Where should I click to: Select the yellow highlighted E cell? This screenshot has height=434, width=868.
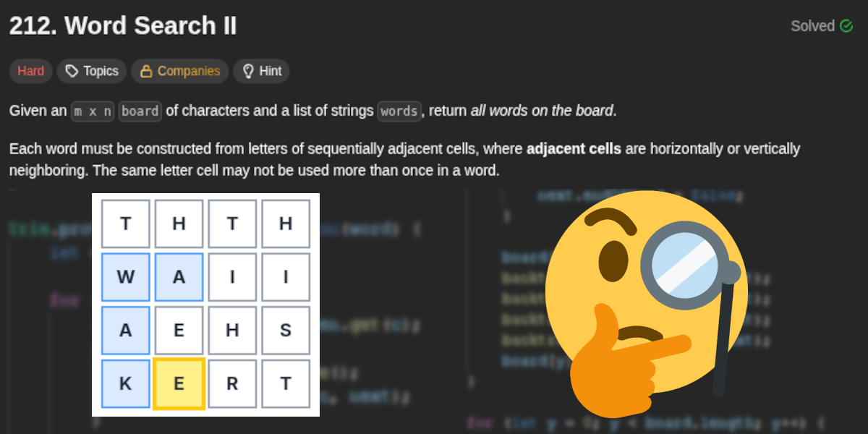click(x=179, y=383)
